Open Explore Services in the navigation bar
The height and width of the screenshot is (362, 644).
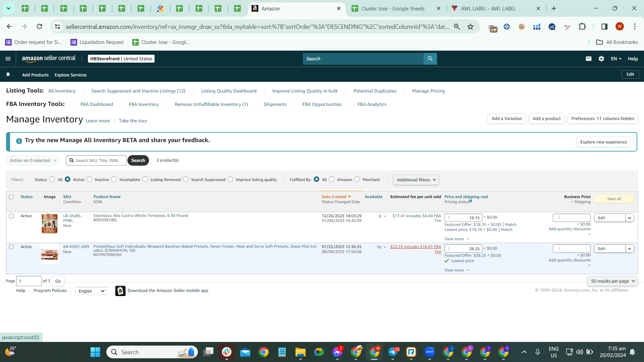pos(70,75)
